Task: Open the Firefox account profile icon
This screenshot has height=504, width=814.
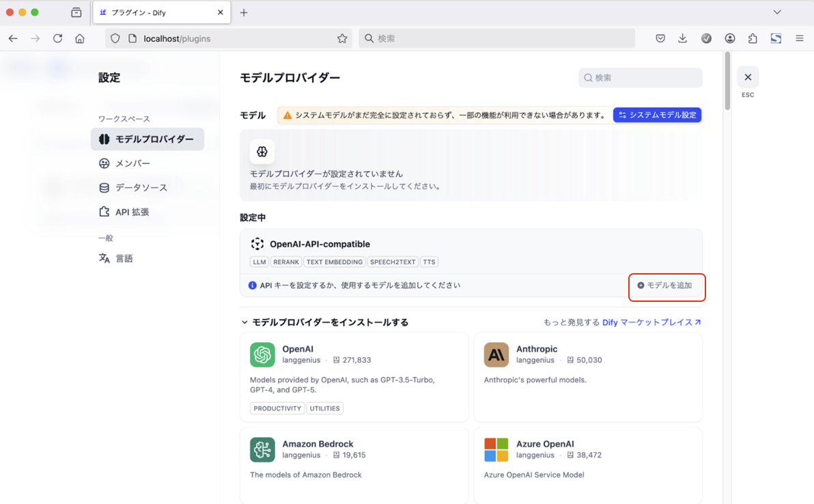Action: (730, 38)
